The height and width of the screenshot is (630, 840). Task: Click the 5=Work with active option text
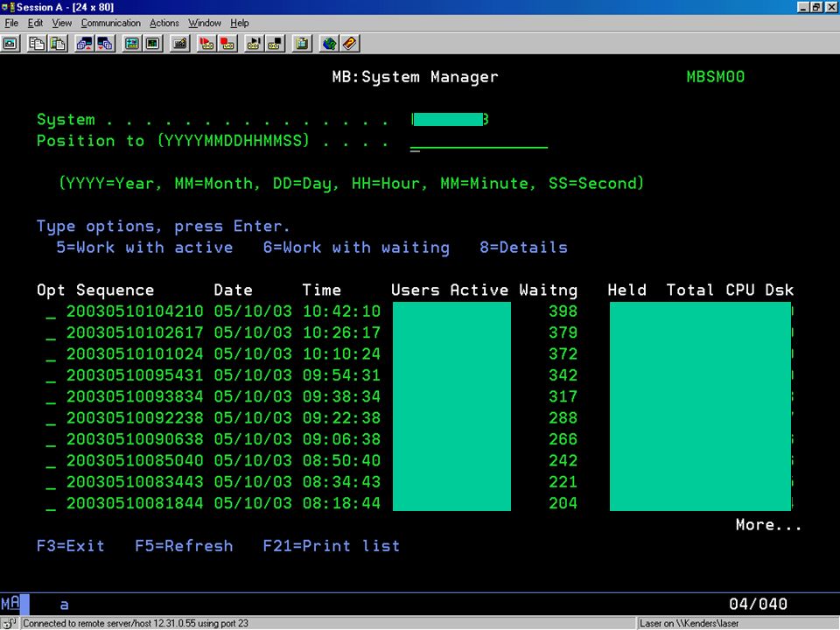[x=144, y=248]
